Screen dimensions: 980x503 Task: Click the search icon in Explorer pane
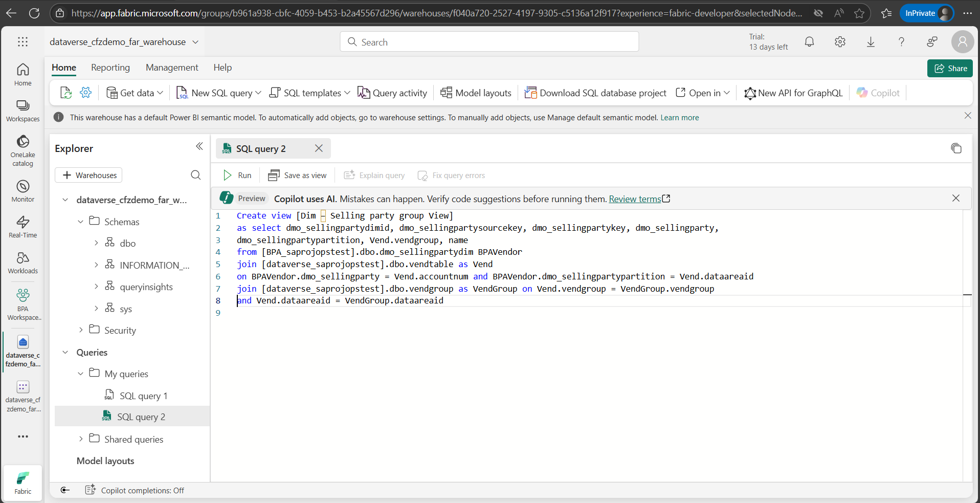coord(195,176)
